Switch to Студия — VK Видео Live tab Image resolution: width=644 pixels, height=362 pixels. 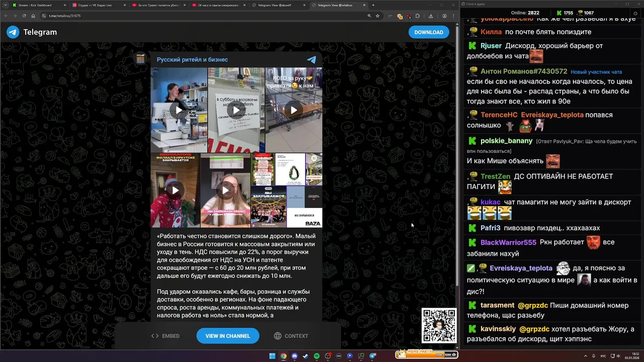[x=99, y=5]
